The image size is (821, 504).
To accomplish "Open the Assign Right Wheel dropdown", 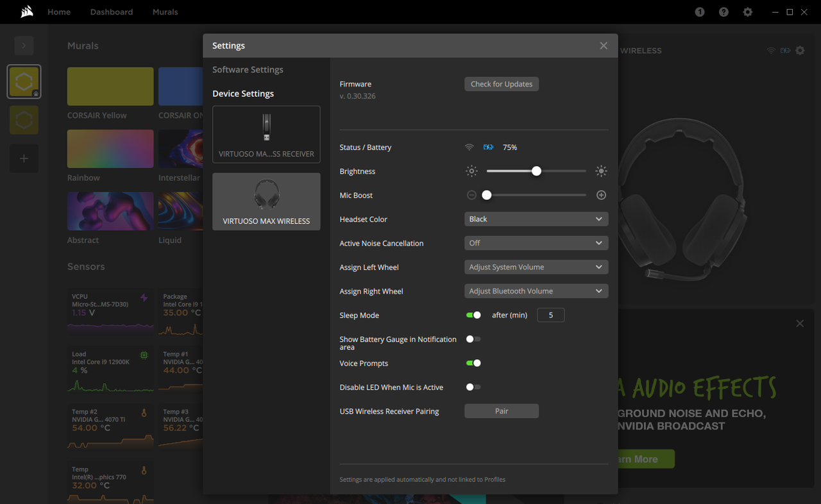I will tap(536, 291).
